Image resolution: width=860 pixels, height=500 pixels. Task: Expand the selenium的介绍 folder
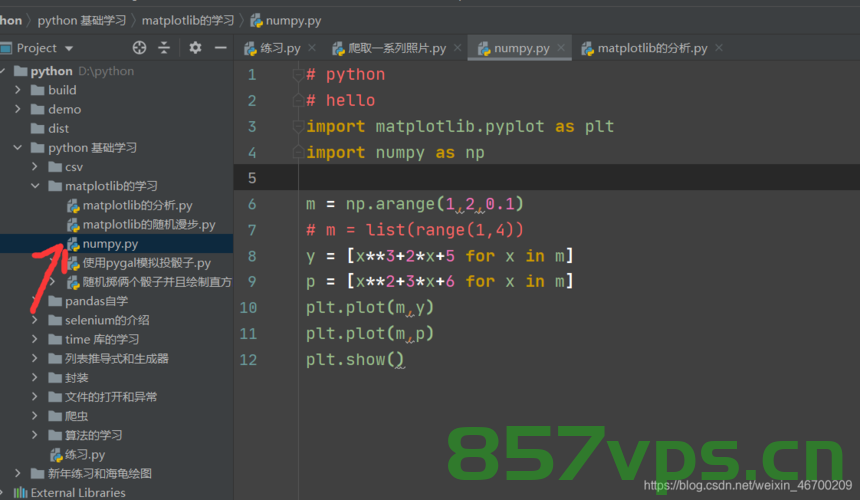(x=35, y=320)
